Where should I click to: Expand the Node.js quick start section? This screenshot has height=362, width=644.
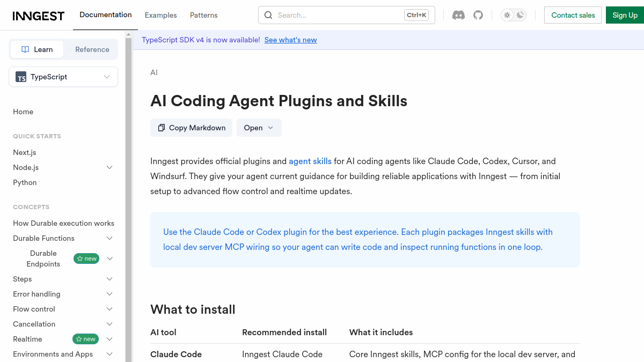[x=109, y=167]
